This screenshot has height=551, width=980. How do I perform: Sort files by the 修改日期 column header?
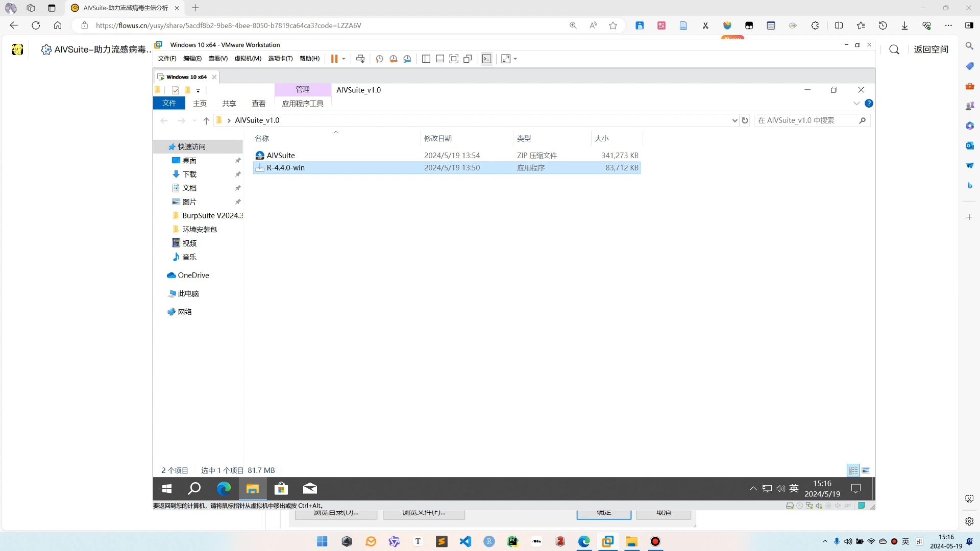[438, 138]
